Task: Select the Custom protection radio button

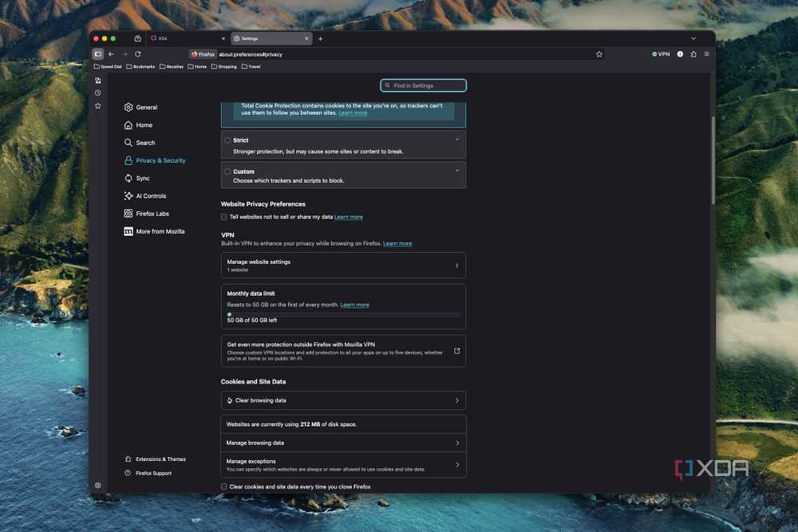Action: pos(227,172)
